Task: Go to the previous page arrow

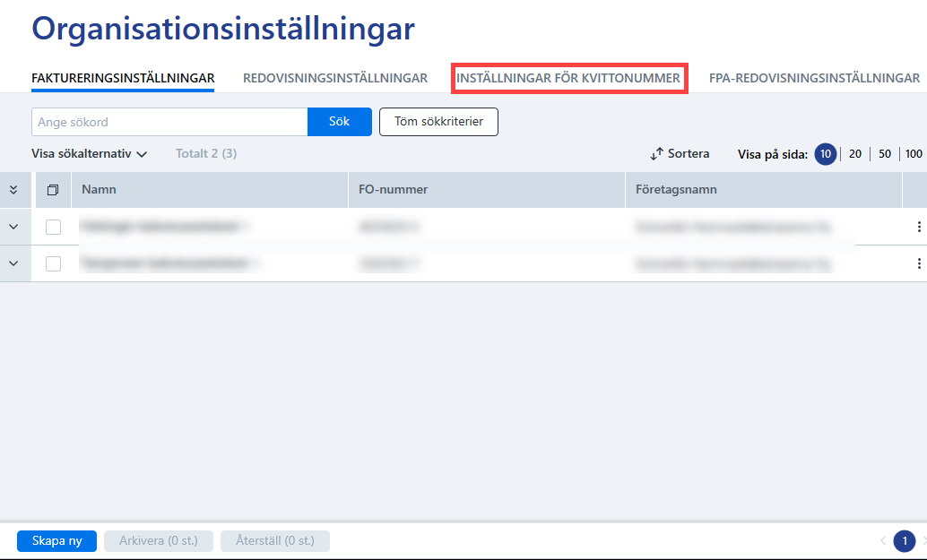Action: [883, 540]
